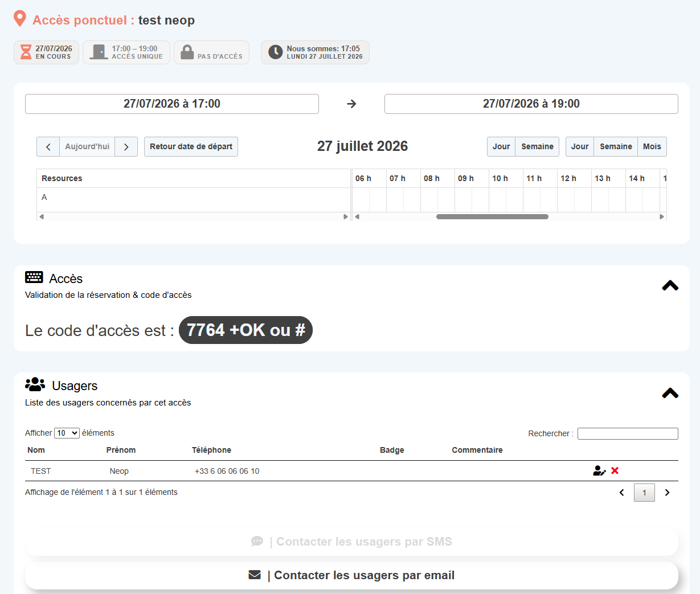Go to previous page of users table
The image size is (700, 594).
pyautogui.click(x=622, y=493)
